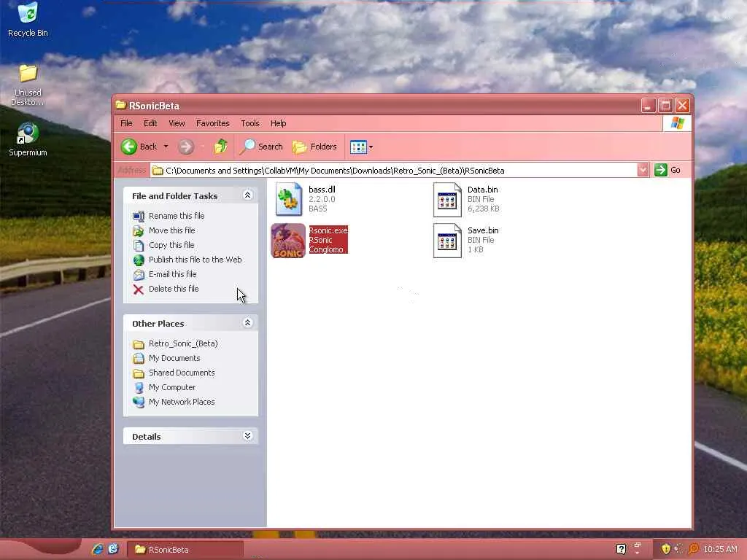Click the E-mail this file link
Screen dimensions: 747x560
[x=172, y=274]
